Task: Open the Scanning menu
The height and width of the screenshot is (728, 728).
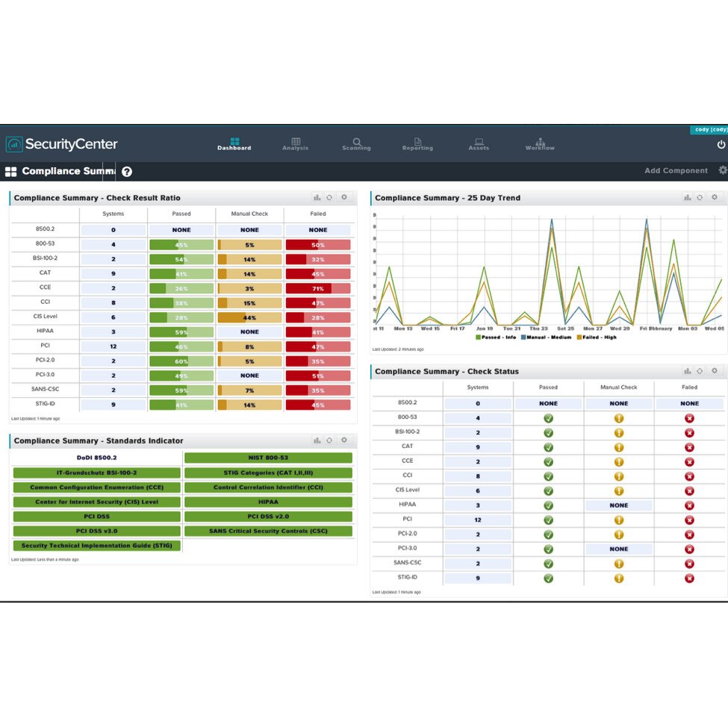Action: [x=356, y=144]
